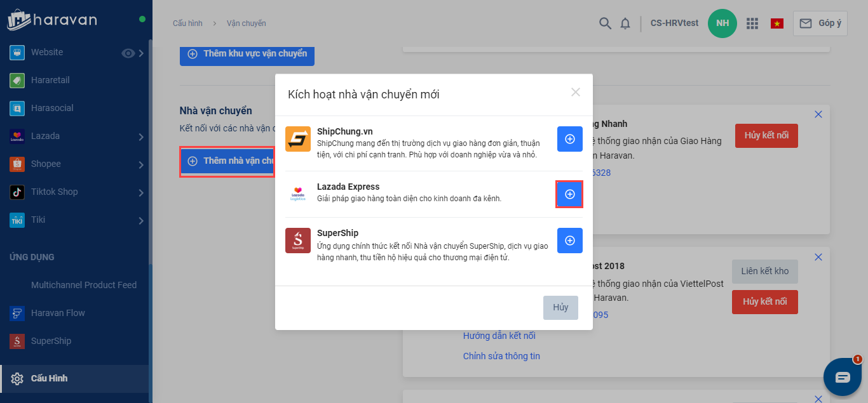
Task: Go to Cấu hình breadcrumb
Action: [x=187, y=23]
